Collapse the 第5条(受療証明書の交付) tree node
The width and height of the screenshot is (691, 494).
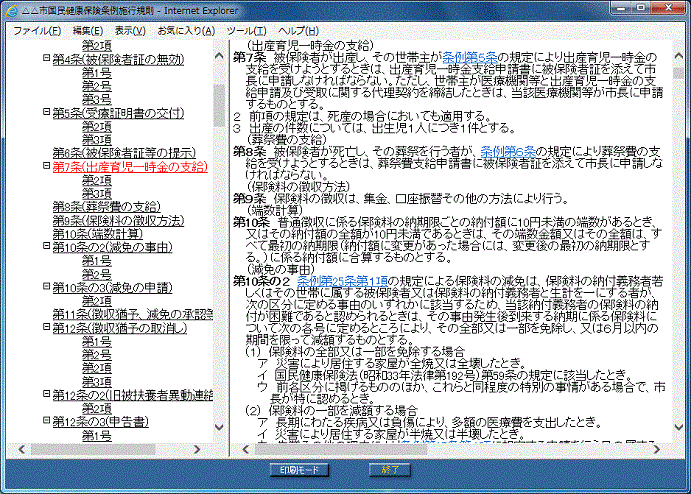pos(46,113)
